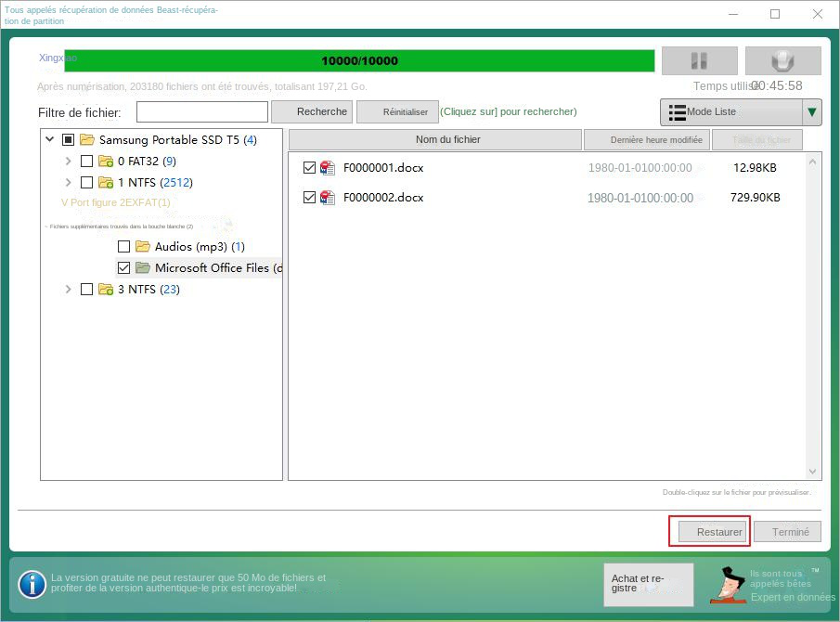The image size is (840, 622).
Task: Uncheck the F0000001.docx checkbox
Action: pyautogui.click(x=310, y=168)
